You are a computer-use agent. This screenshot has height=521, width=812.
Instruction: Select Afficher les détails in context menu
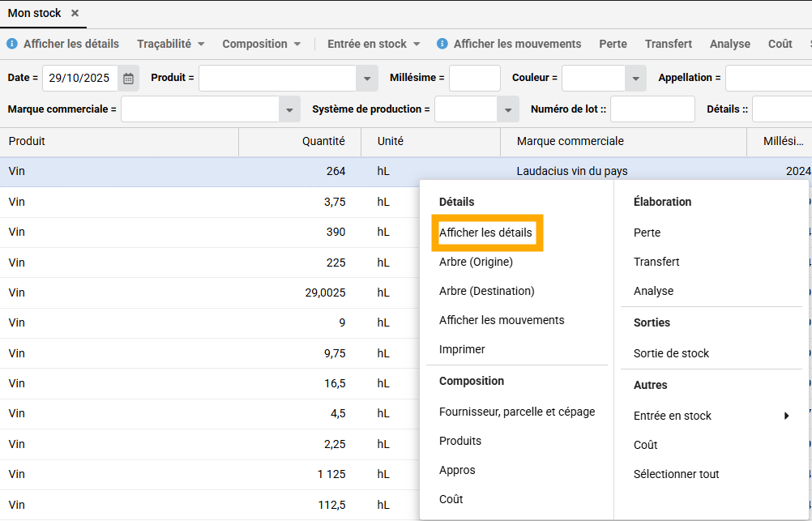coord(485,233)
